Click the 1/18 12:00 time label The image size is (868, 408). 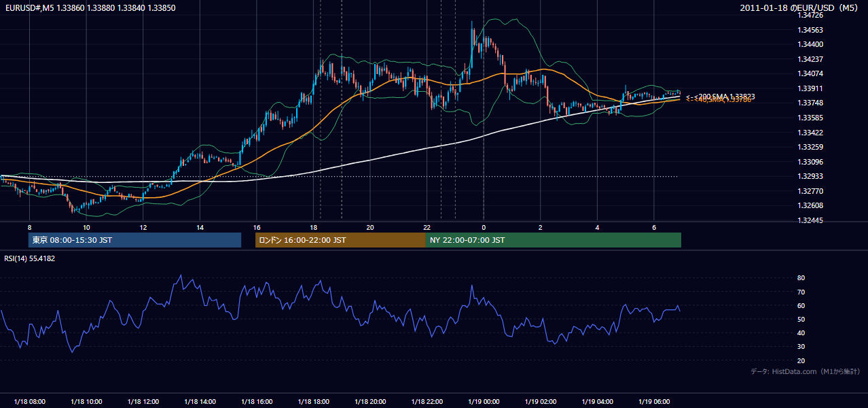tap(143, 401)
